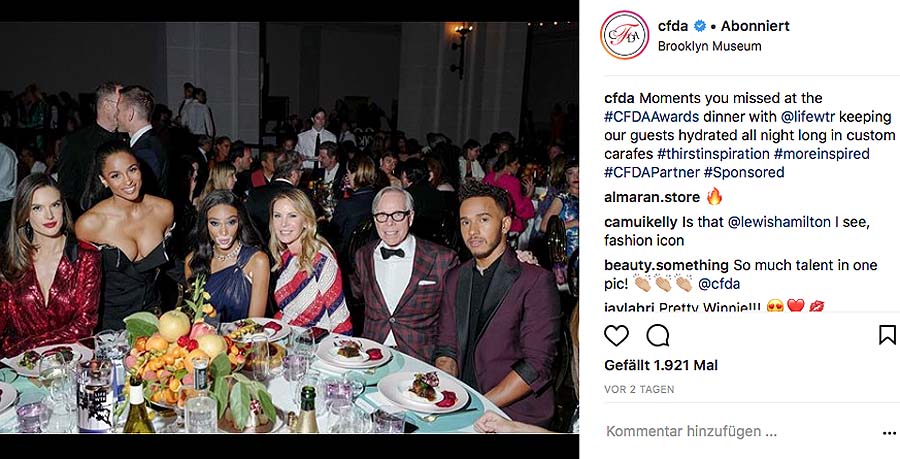Open the three-dot more options menu
900x459 pixels.
point(889,434)
